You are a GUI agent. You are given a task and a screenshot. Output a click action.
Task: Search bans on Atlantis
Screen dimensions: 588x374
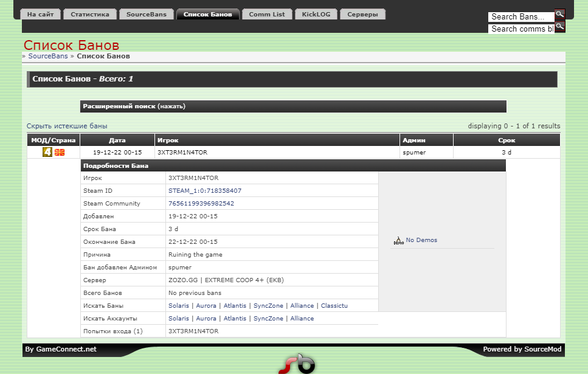click(x=235, y=305)
